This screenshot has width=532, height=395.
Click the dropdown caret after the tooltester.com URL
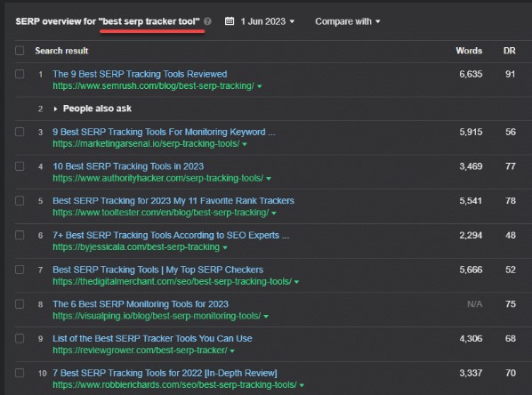274,214
